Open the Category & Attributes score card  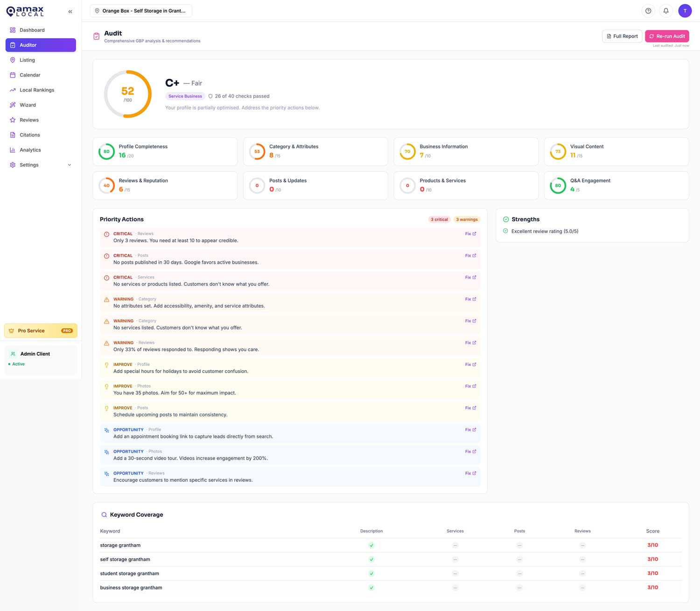pyautogui.click(x=315, y=151)
